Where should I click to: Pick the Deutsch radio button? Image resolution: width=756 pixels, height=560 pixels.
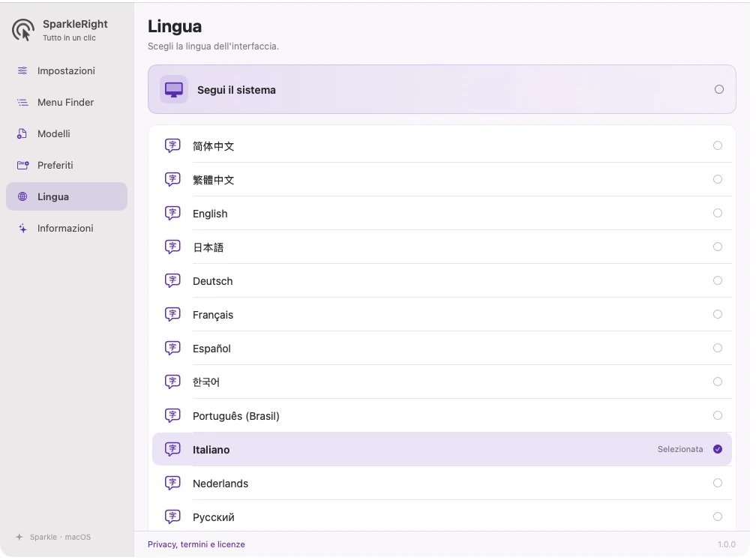pyautogui.click(x=718, y=280)
